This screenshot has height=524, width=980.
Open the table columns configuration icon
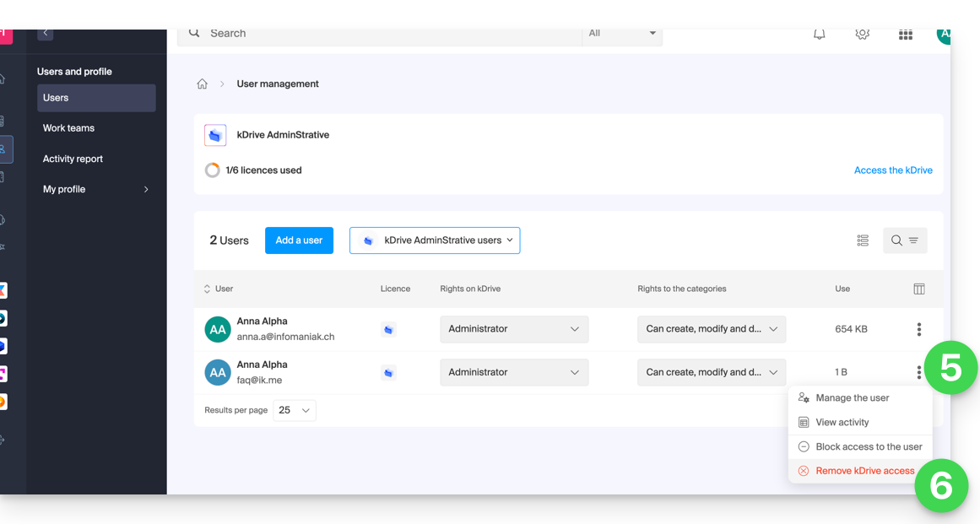(918, 289)
